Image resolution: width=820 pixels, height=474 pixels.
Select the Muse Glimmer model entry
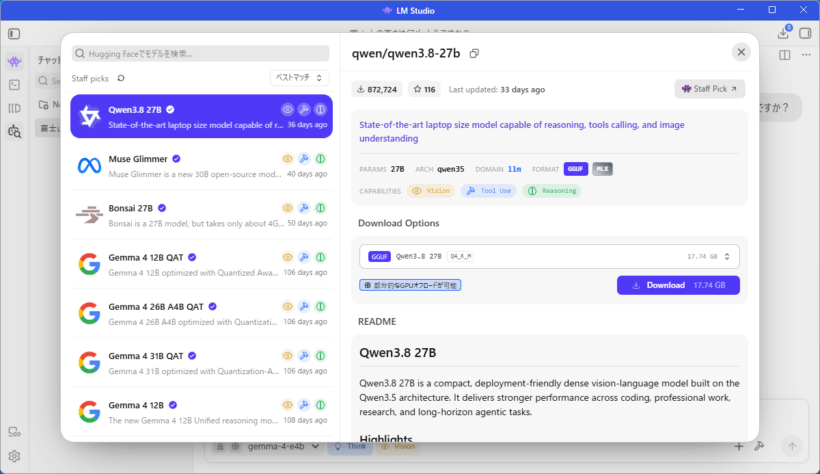201,166
